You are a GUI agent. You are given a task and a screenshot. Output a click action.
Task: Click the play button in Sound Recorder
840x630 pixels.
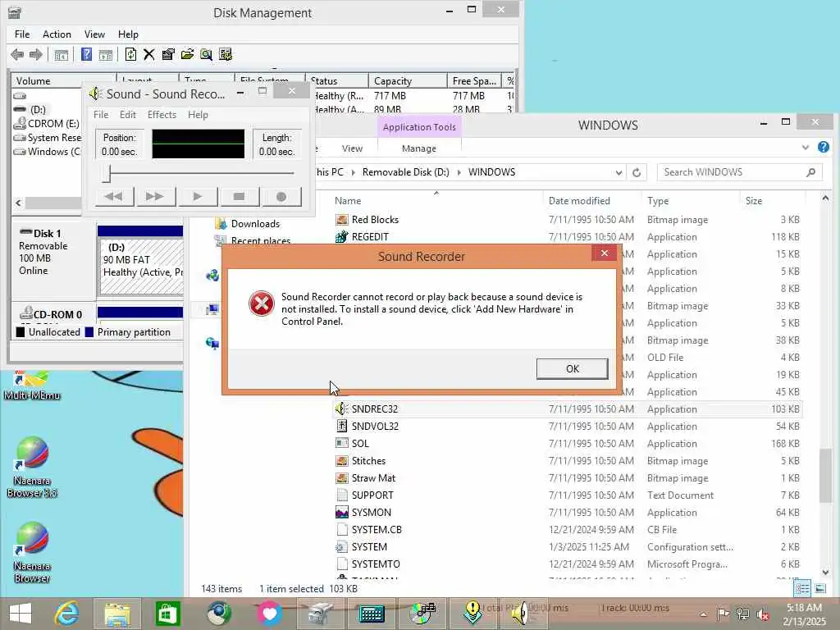[x=198, y=197]
